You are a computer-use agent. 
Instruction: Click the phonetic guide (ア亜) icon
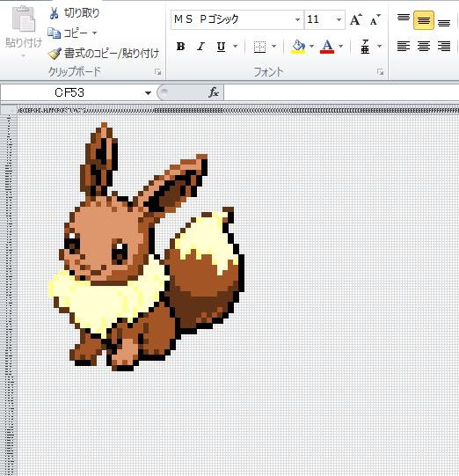pos(365,47)
